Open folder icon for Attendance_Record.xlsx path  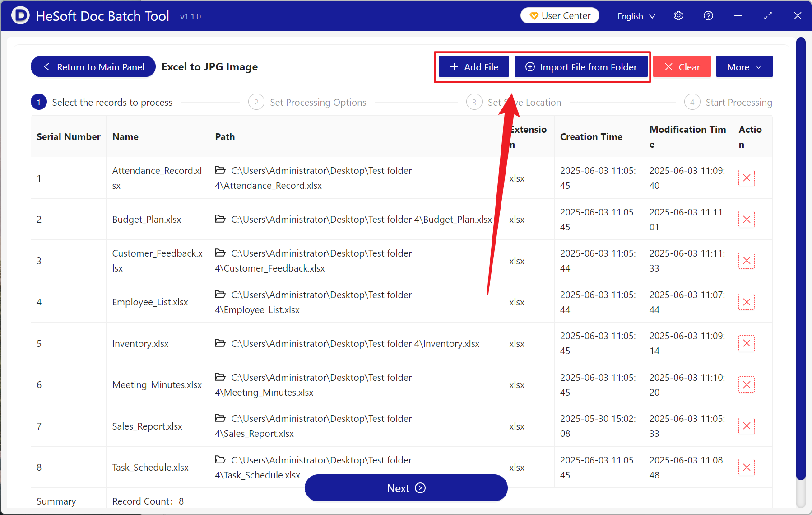pyautogui.click(x=220, y=170)
